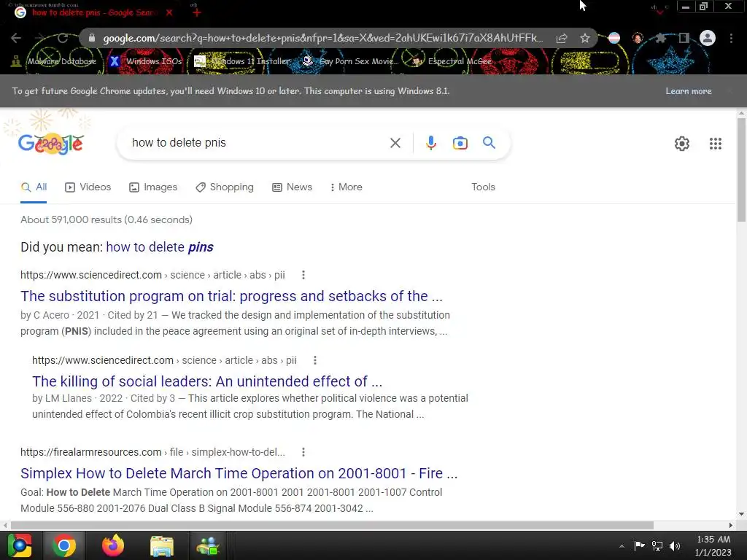Image resolution: width=747 pixels, height=560 pixels.
Task: Open options dots for firealarmresources result
Action: pos(303,452)
